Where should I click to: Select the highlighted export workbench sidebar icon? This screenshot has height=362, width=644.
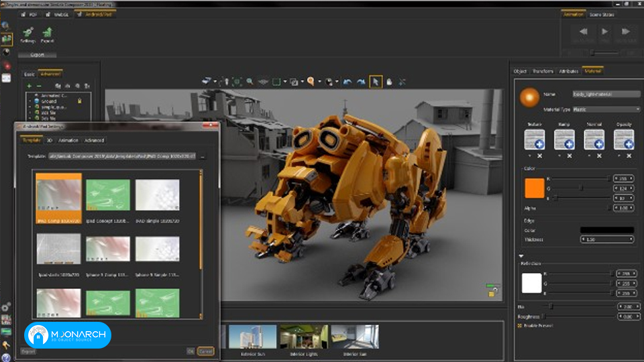click(6, 39)
